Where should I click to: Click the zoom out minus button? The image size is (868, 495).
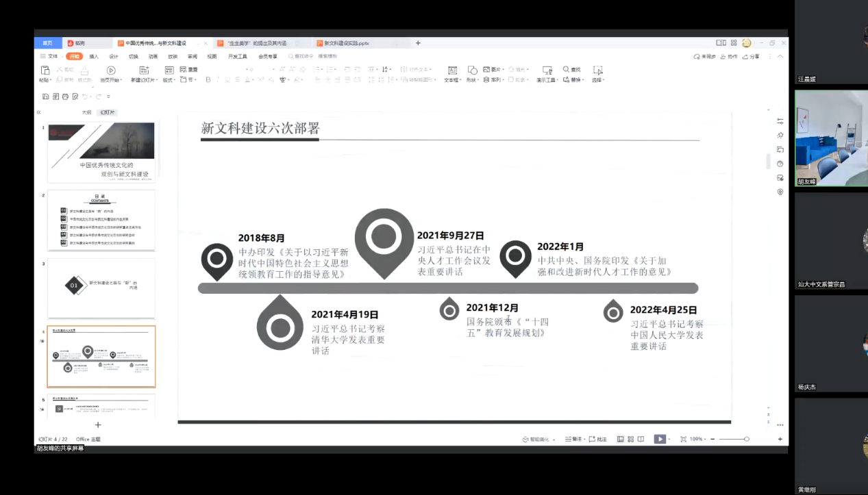tap(713, 439)
